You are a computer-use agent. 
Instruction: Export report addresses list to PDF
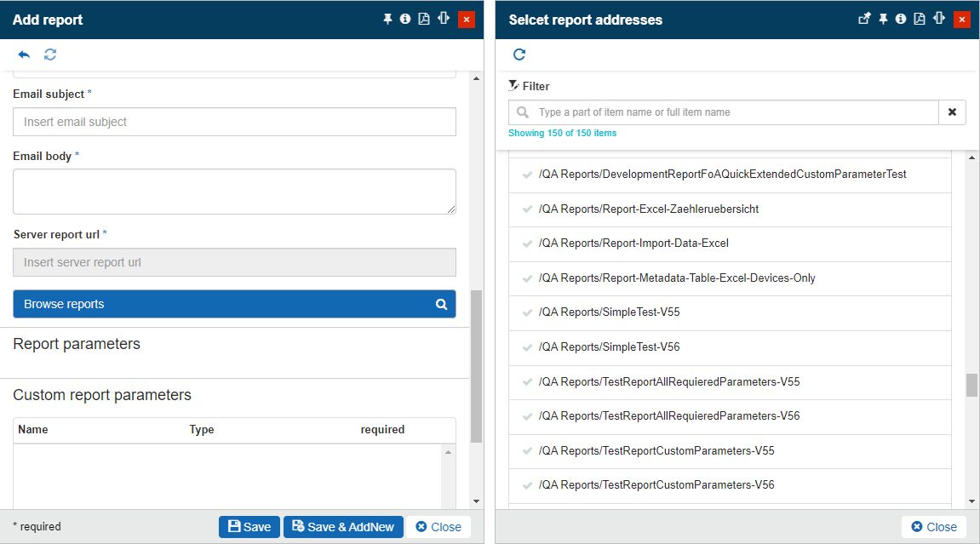coord(920,18)
